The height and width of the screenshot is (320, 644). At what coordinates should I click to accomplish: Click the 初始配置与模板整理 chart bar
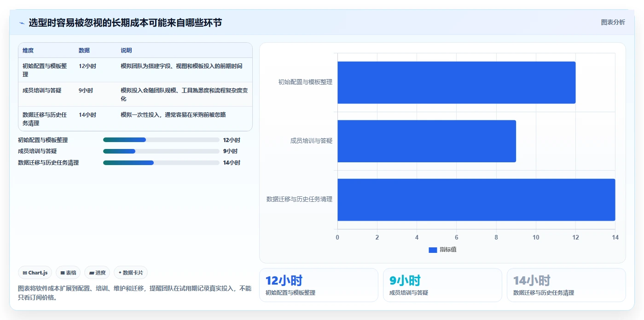pyautogui.click(x=456, y=82)
